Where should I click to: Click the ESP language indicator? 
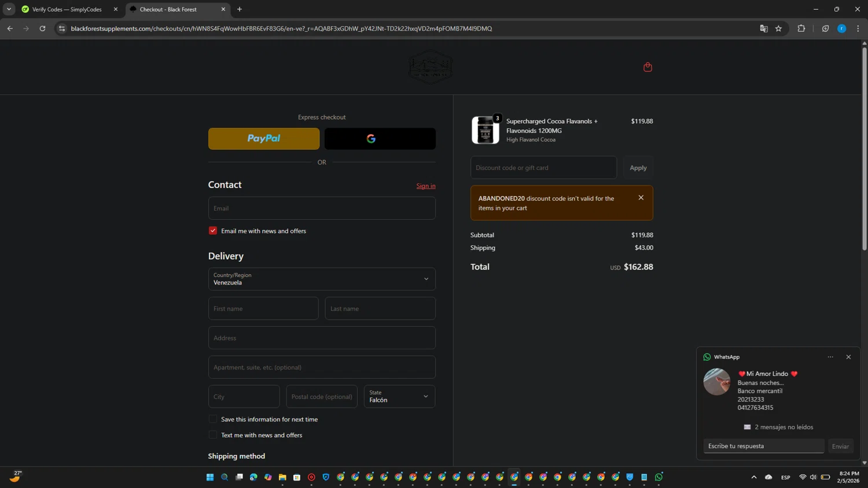786,477
